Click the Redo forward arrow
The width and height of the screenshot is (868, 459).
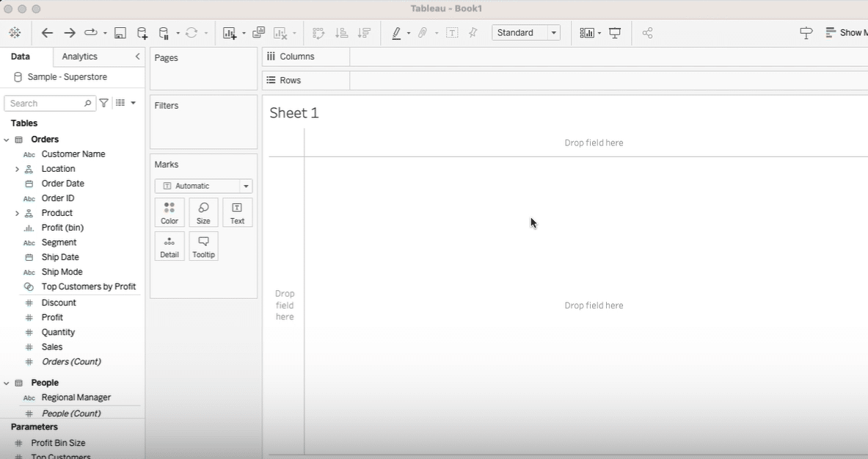tap(69, 33)
